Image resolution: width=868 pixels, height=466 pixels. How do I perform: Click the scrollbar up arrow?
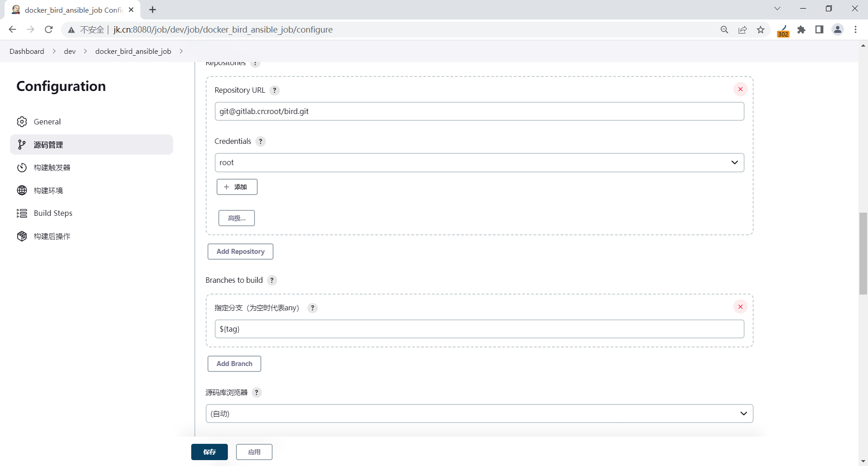(x=863, y=46)
